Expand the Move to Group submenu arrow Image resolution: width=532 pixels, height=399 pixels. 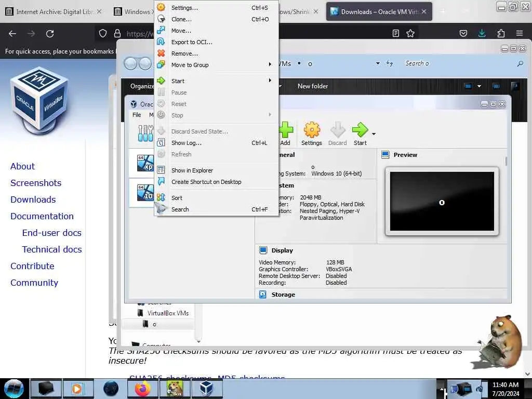270,64
